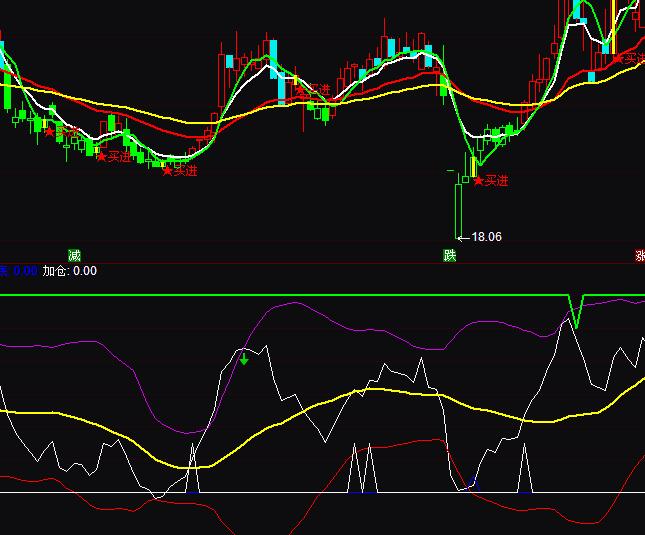Image resolution: width=645 pixels, height=535 pixels.
Task: Click the blue 0.00 indicator value
Action: pos(24,270)
